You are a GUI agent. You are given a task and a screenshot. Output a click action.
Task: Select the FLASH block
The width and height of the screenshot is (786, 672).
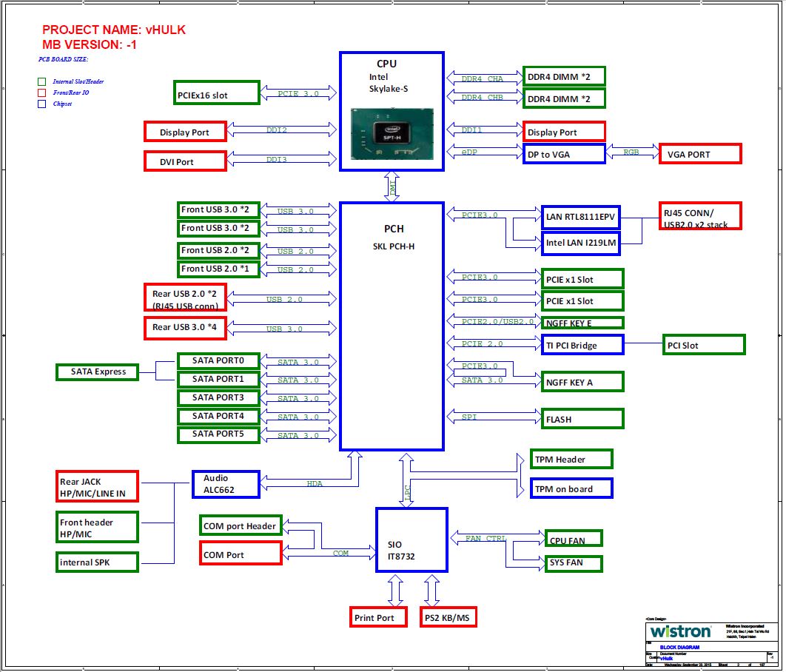[x=582, y=419]
